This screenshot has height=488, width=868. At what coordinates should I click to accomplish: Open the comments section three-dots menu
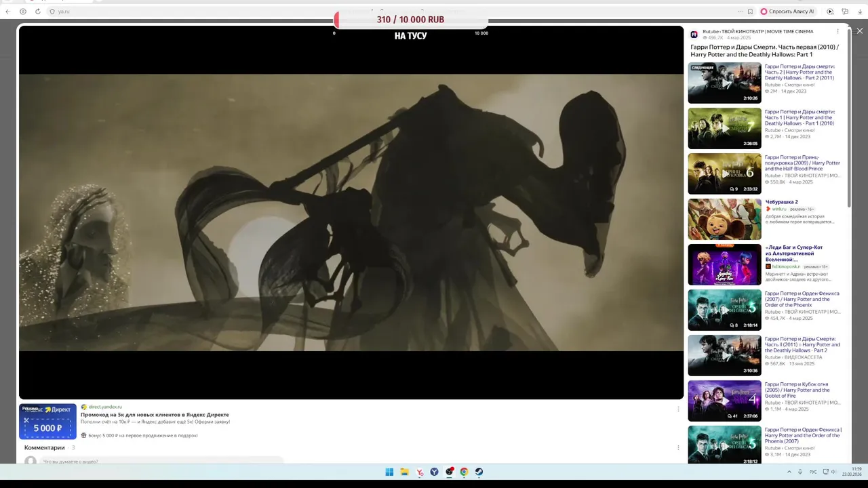click(x=678, y=447)
